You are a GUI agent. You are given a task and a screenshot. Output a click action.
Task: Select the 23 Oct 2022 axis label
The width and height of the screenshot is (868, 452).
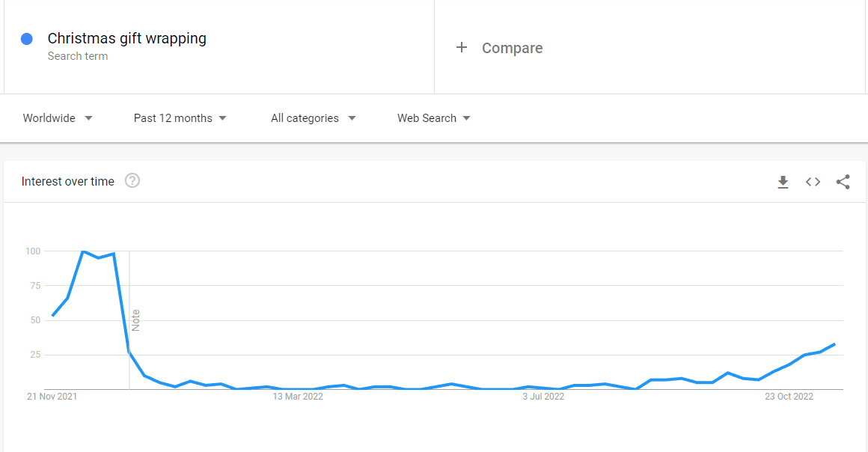tap(789, 397)
